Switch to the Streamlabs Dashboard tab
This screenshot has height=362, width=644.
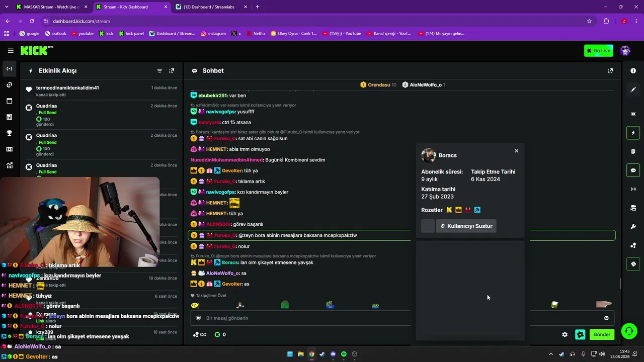click(211, 7)
